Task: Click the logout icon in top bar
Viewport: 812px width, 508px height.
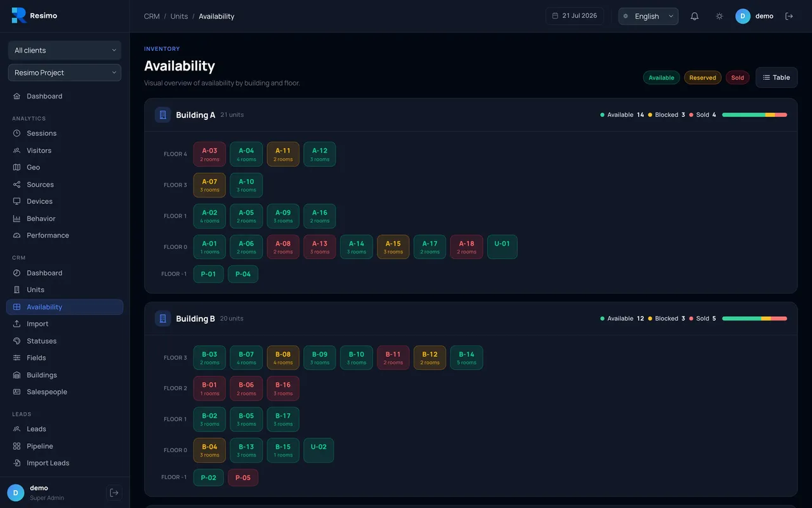Action: [789, 16]
